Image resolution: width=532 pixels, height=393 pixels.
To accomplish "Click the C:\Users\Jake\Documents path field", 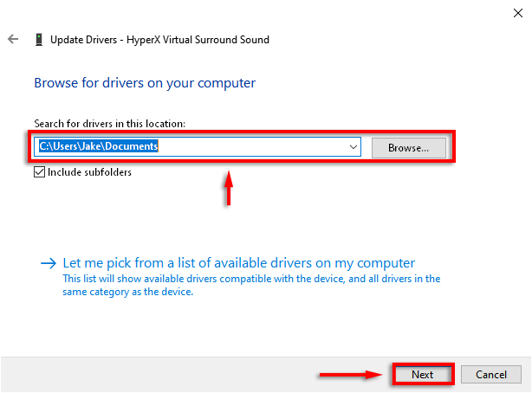I will (x=198, y=147).
